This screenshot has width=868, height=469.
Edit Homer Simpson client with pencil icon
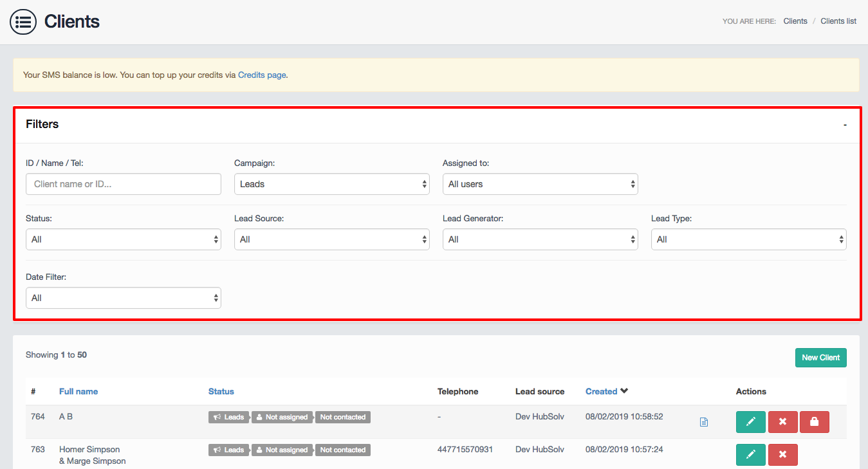tap(750, 455)
